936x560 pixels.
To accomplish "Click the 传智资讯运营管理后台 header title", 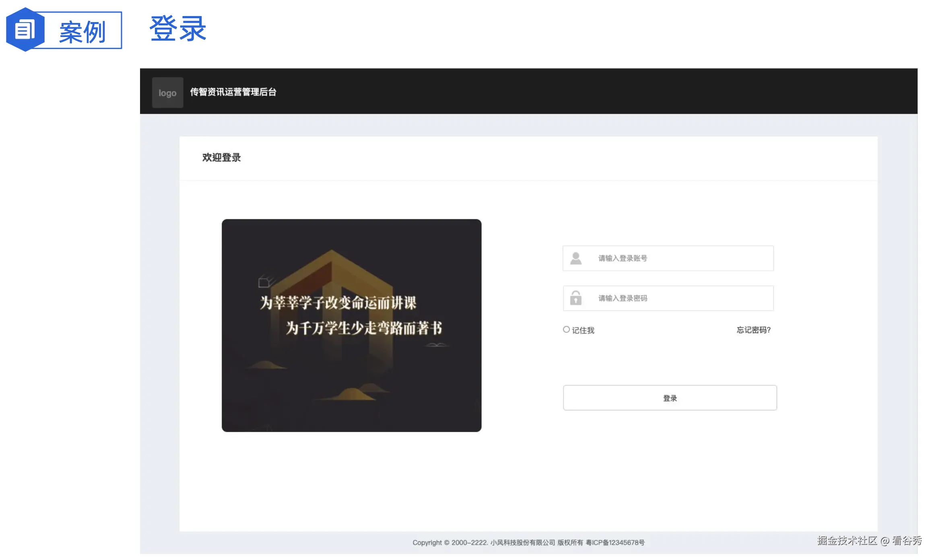I will click(x=233, y=92).
